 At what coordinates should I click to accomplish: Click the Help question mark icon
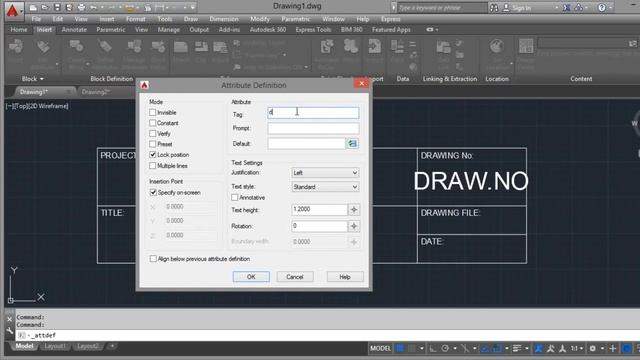602,7
